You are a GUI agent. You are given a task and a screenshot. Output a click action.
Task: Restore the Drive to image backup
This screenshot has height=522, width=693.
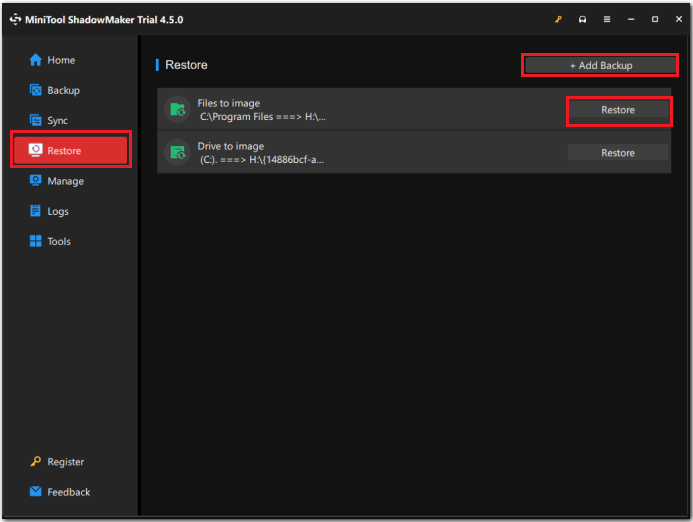(618, 152)
